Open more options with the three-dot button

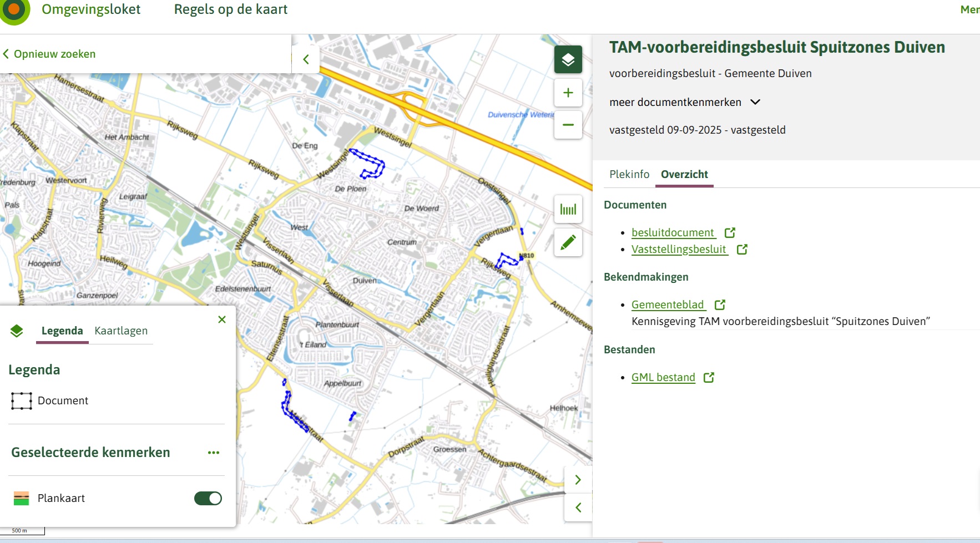pos(213,453)
